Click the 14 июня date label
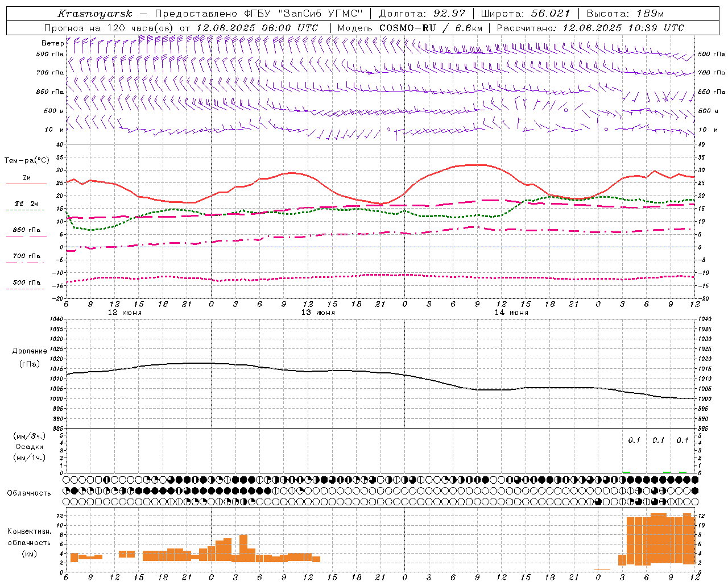Screen dimensions: 728x582 tap(511, 313)
